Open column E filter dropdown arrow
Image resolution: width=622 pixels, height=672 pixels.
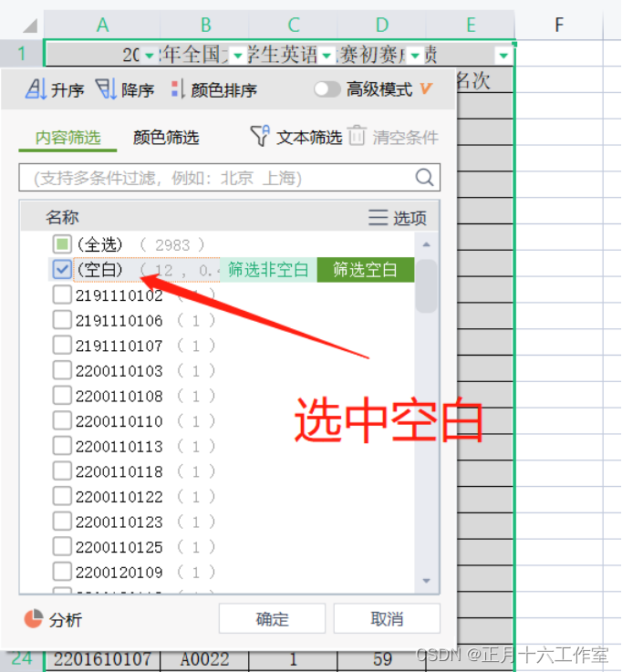503,56
